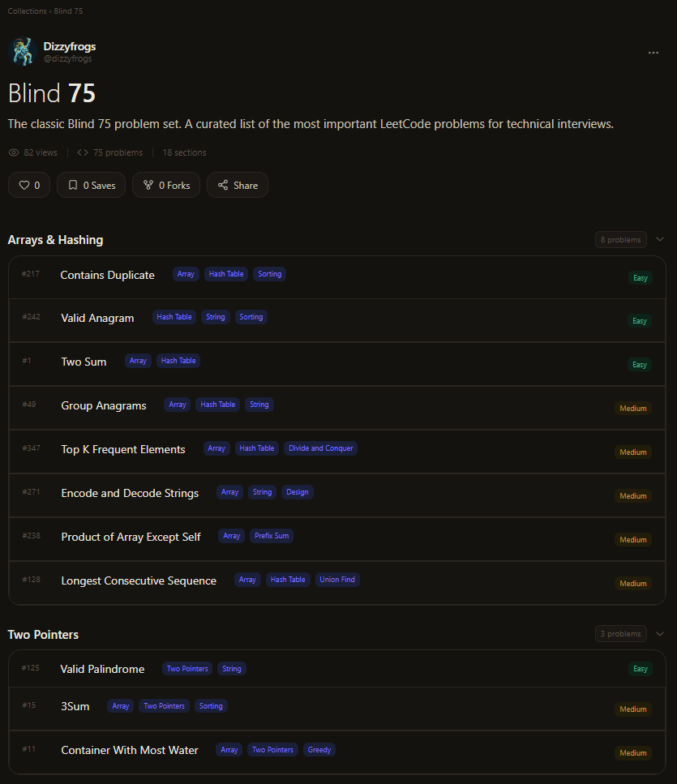Open the three-dot more options menu
The height and width of the screenshot is (784, 677).
click(653, 53)
